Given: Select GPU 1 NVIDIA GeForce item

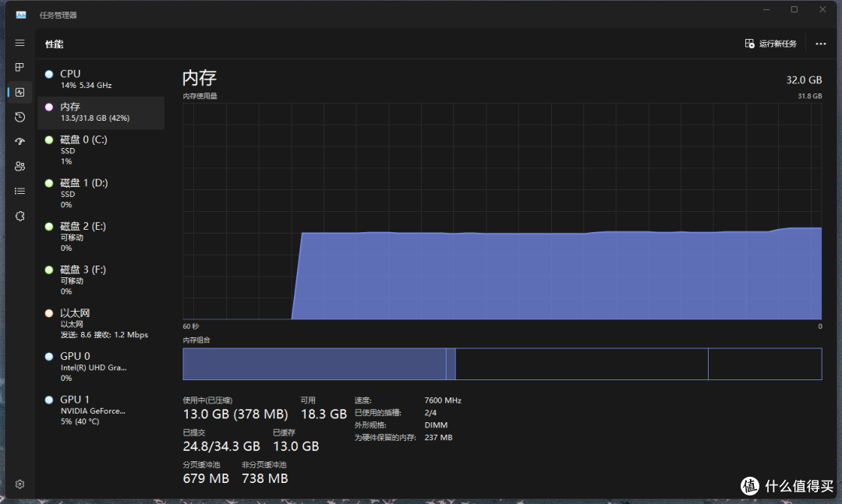Looking at the screenshot, I should 101,410.
